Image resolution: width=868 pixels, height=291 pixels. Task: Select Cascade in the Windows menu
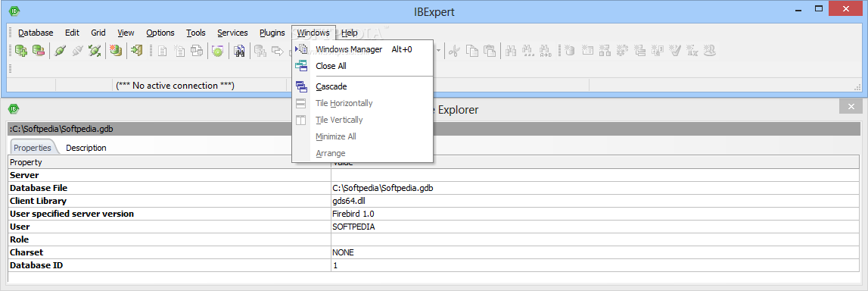pos(362,86)
